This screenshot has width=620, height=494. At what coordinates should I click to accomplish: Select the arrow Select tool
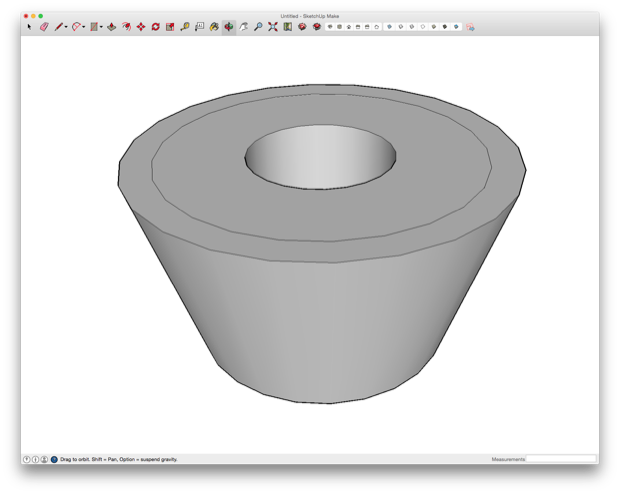coord(29,27)
